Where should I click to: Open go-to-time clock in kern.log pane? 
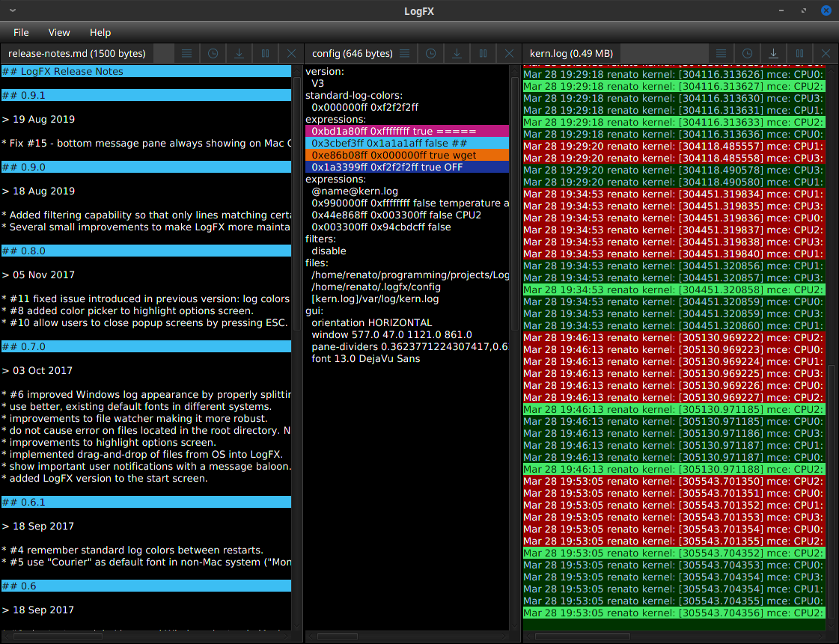pyautogui.click(x=748, y=54)
